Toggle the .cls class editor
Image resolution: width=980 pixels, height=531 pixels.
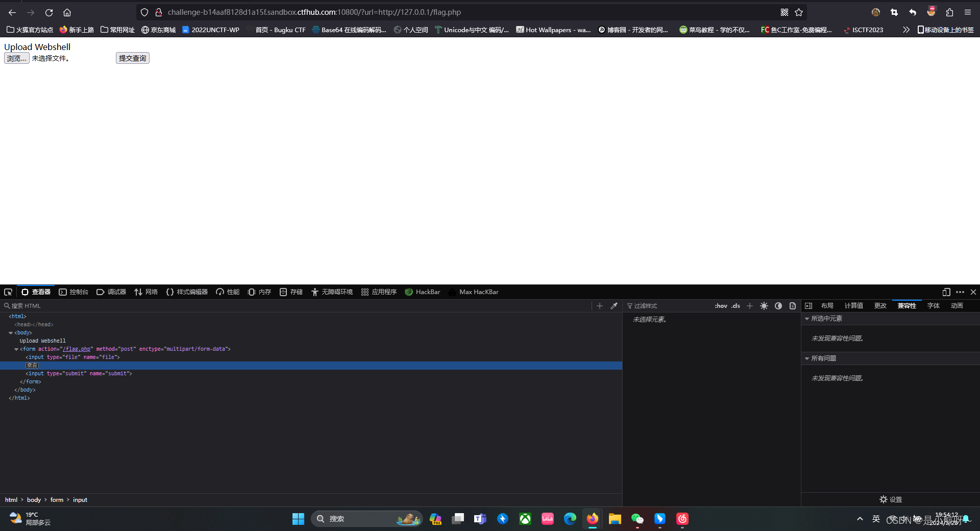coord(736,306)
